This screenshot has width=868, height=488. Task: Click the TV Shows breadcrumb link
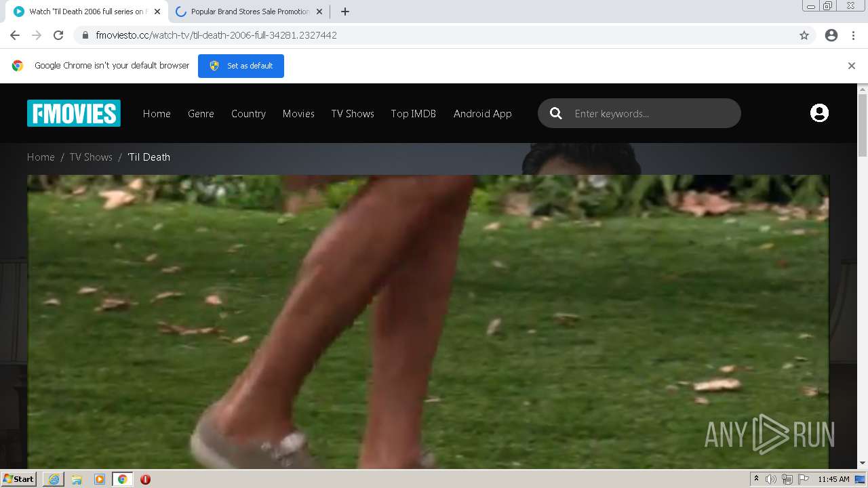tap(91, 157)
